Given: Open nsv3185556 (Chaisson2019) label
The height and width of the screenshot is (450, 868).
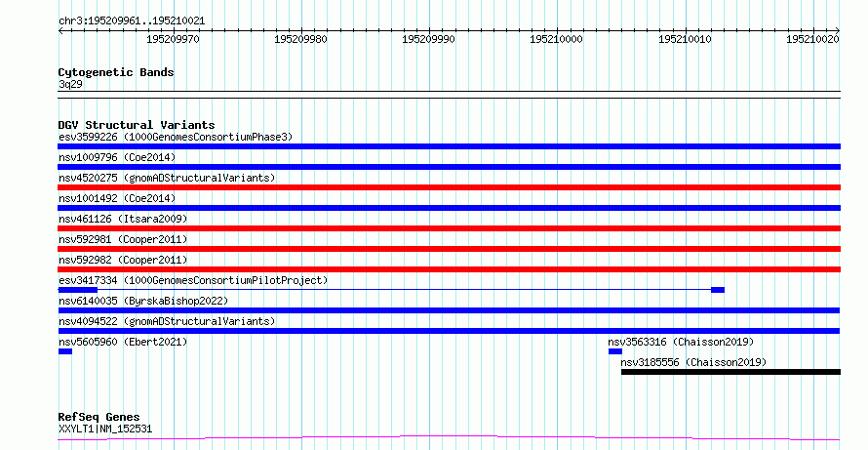Looking at the screenshot, I should 693,362.
